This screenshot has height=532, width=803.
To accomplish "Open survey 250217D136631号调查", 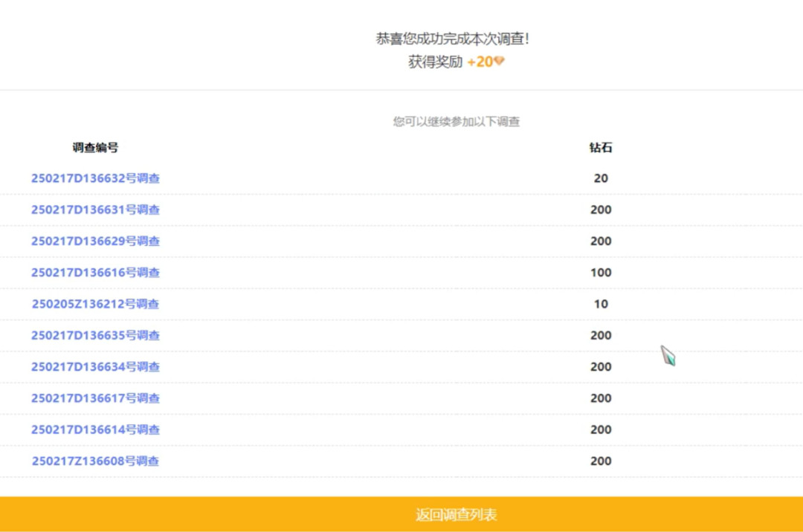I will 94,210.
